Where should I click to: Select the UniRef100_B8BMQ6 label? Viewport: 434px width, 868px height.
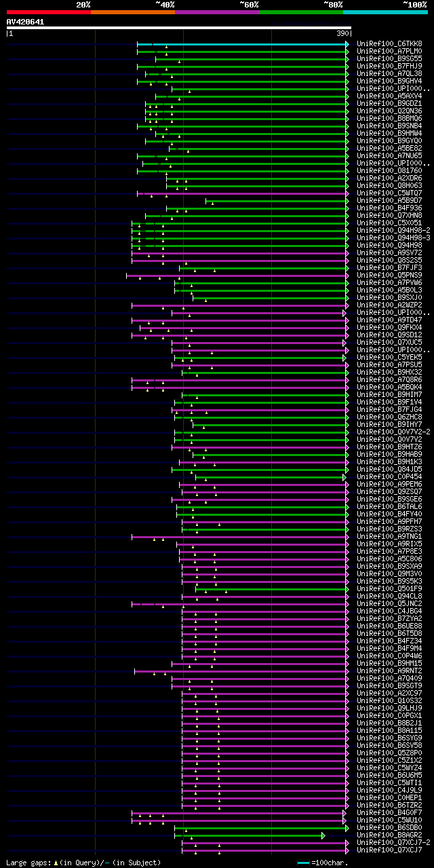[x=388, y=118]
